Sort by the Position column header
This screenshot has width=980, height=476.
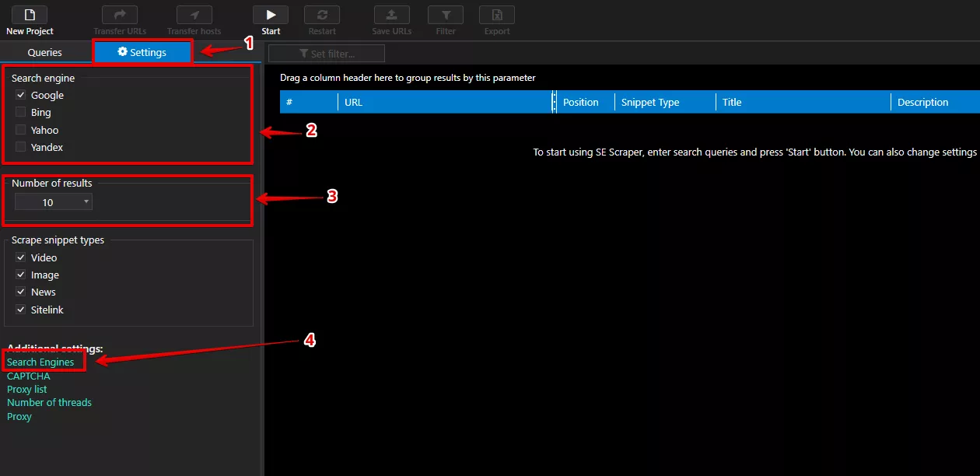[x=581, y=102]
